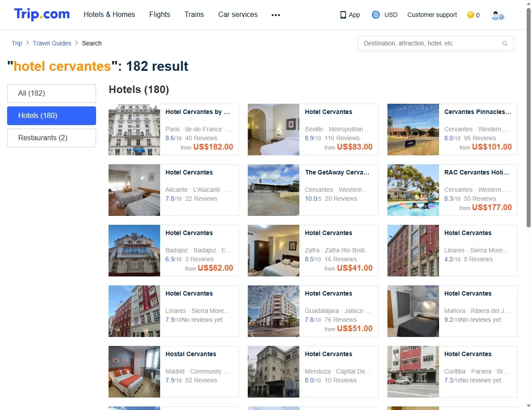Open Customer support
Screen dimensions: 532x410
432,15
